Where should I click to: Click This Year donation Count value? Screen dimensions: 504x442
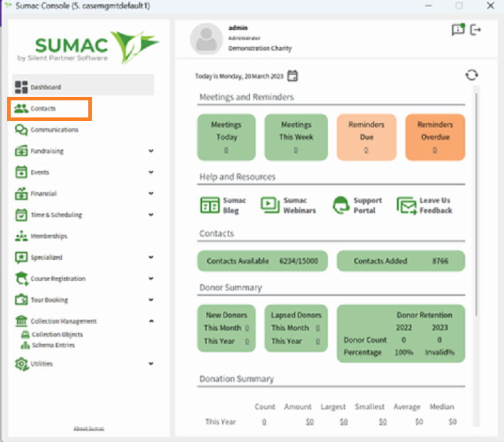tap(264, 421)
